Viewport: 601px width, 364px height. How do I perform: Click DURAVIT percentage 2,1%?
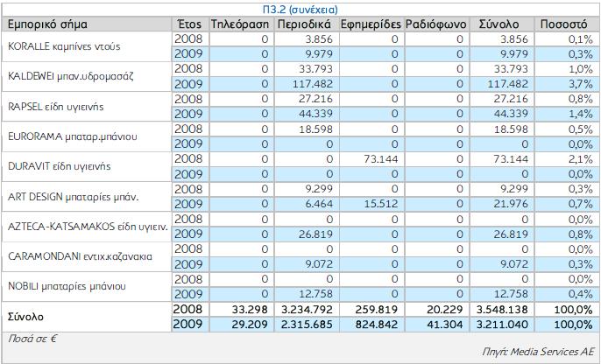(581, 159)
